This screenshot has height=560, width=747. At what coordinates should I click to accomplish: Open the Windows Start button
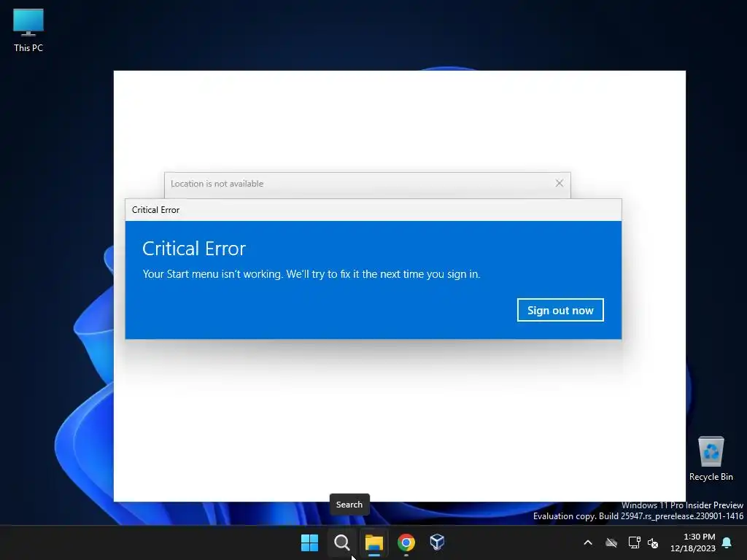click(309, 542)
